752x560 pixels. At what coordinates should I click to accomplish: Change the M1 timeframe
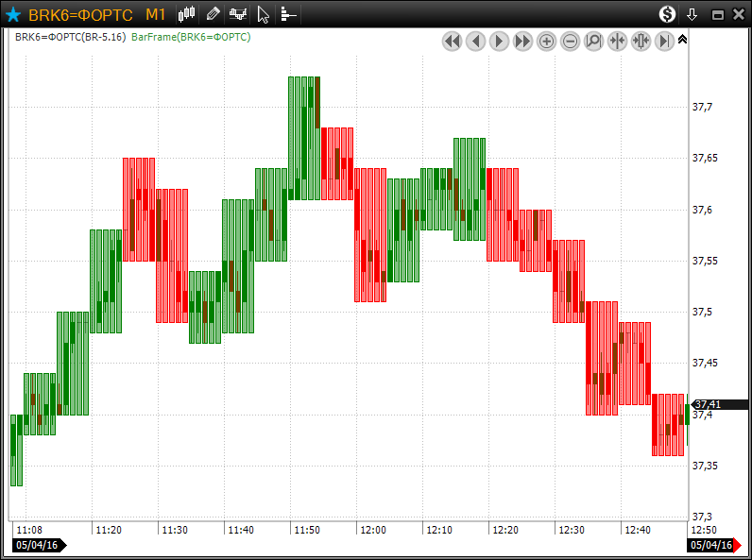(x=156, y=14)
